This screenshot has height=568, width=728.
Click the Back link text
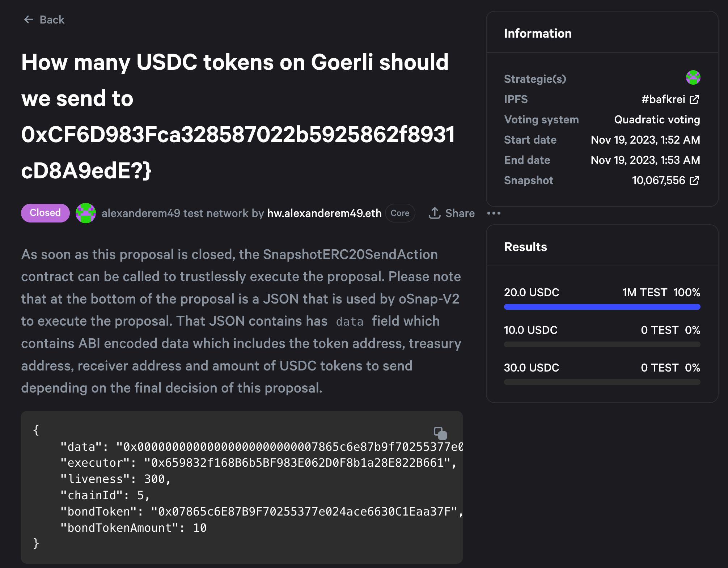point(52,20)
